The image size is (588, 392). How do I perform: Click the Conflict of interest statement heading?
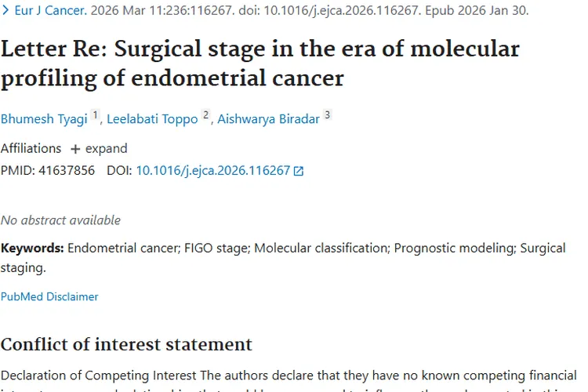126,345
